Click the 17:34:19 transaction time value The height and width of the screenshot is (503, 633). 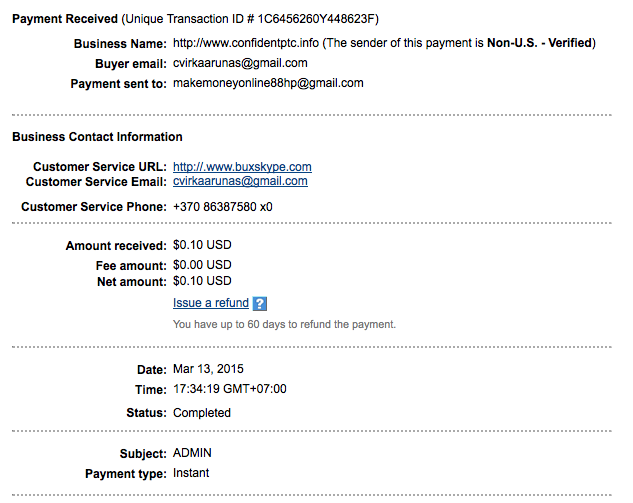[230, 389]
